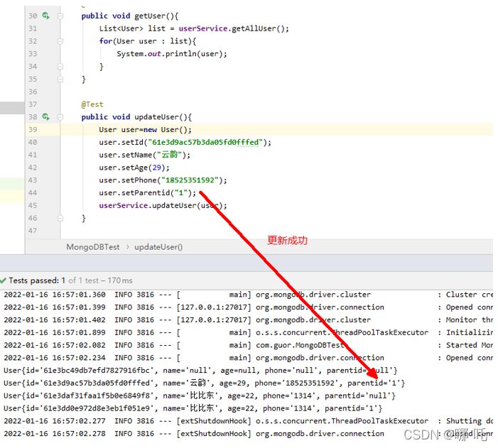This screenshot has width=498, height=448.
Task: Click line number 39 in the gutter
Action: click(x=33, y=129)
